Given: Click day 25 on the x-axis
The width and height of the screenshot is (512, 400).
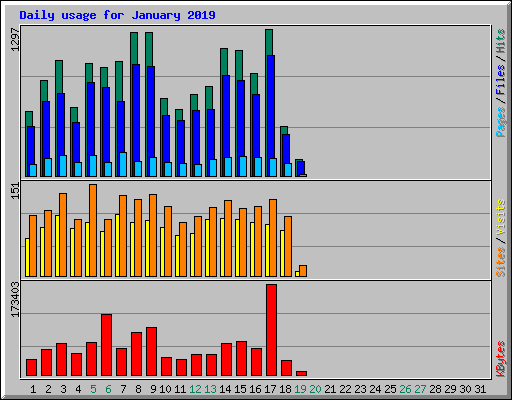Looking at the screenshot, I should (390, 389).
